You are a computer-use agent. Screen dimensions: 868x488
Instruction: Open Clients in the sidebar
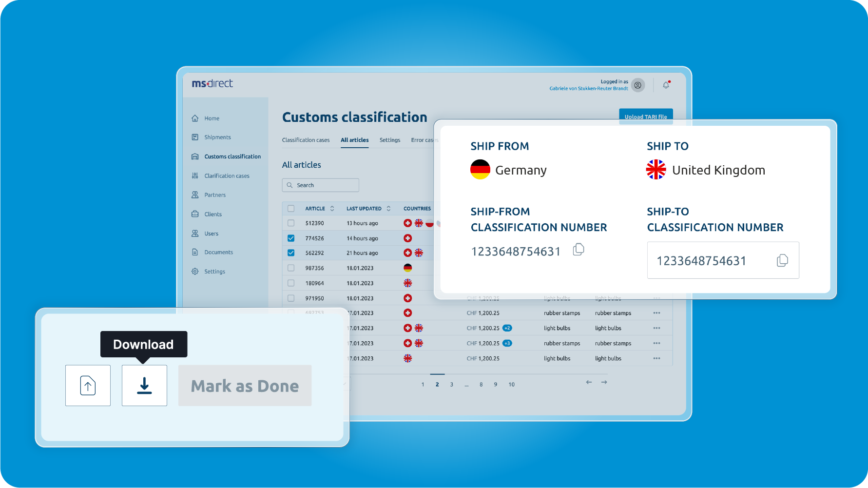click(x=213, y=215)
